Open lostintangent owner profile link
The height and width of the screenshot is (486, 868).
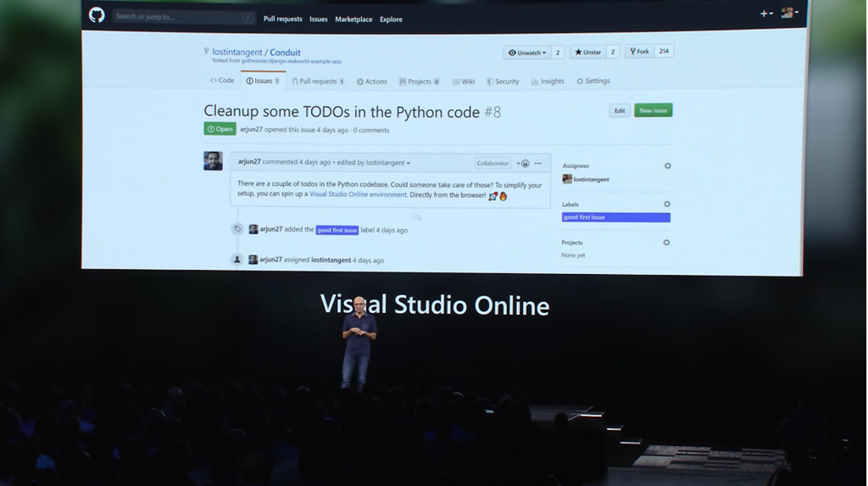(237, 52)
